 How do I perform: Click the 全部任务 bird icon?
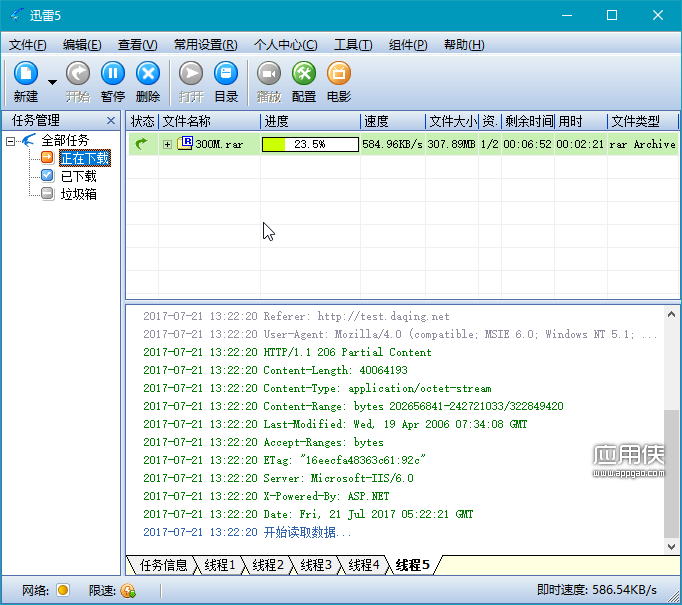[29, 140]
